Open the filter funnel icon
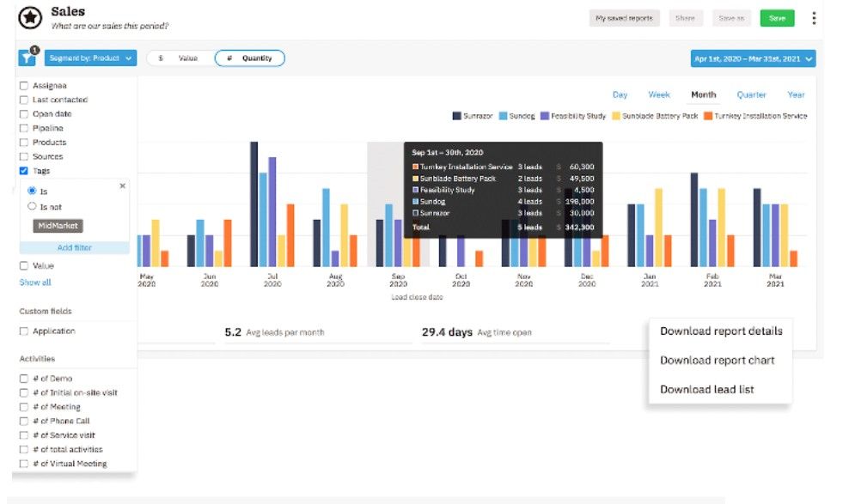 click(x=27, y=58)
